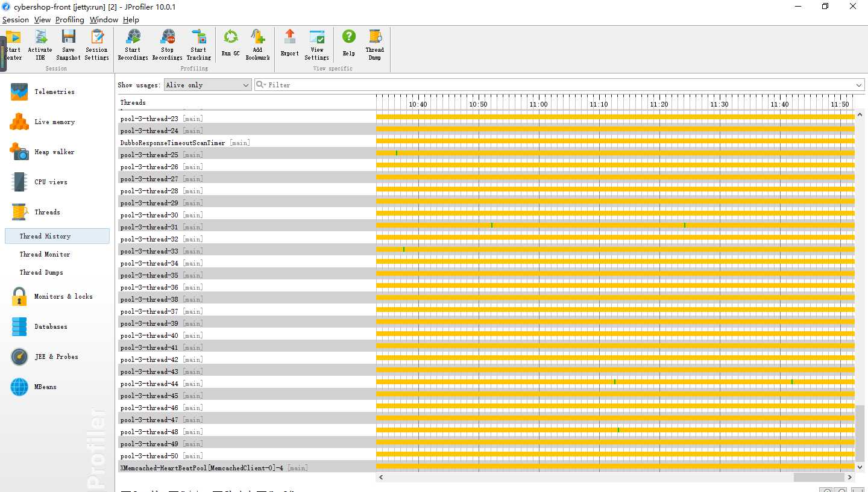This screenshot has width=868, height=492.
Task: Open the Help menu in the menu bar
Action: 131,20
